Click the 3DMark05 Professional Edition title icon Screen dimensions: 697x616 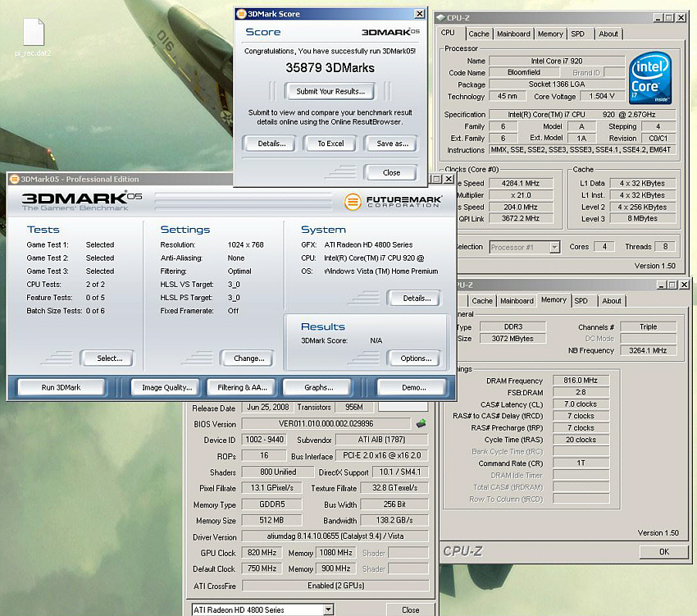coord(15,180)
